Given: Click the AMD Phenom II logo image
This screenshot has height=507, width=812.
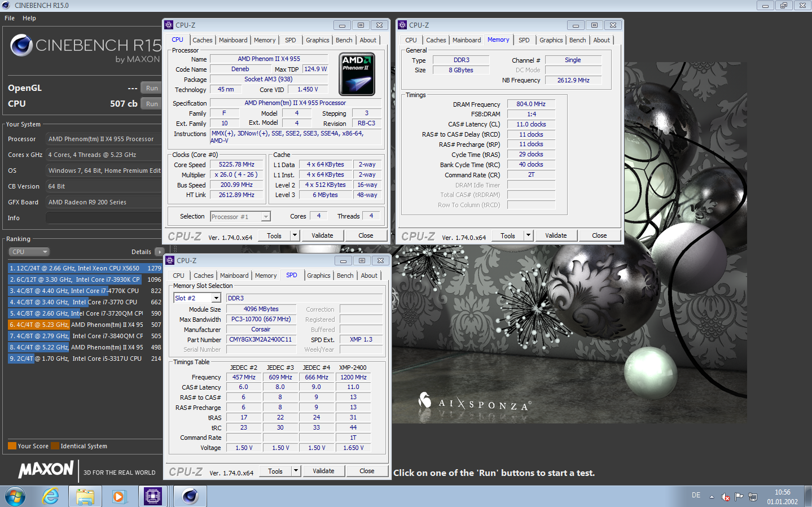Looking at the screenshot, I should (x=357, y=75).
